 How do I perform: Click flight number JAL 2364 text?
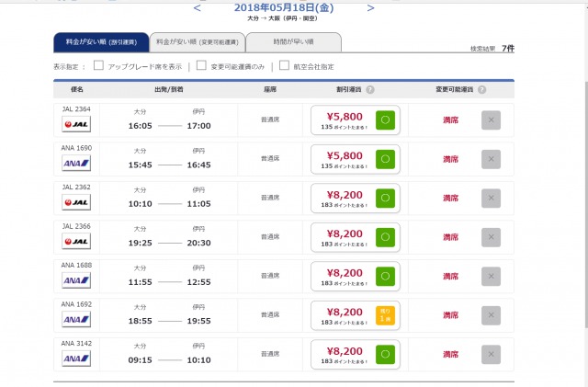point(76,109)
